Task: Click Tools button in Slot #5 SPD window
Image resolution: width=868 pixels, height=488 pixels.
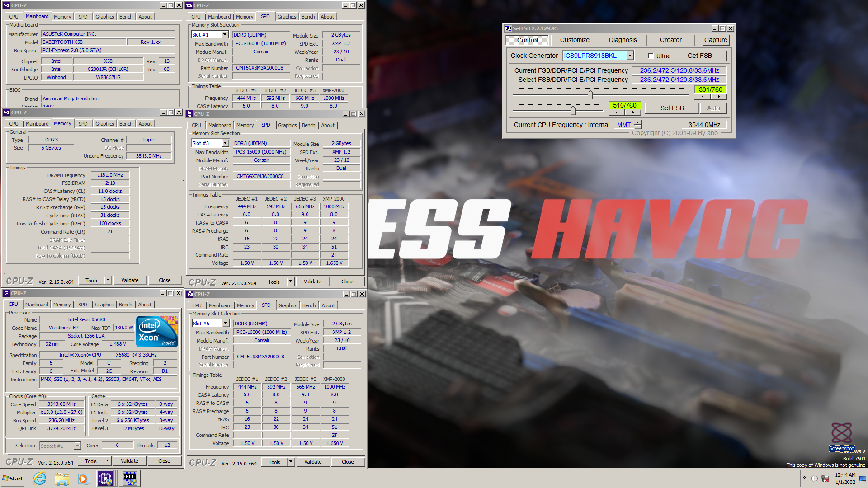Action: [x=274, y=462]
